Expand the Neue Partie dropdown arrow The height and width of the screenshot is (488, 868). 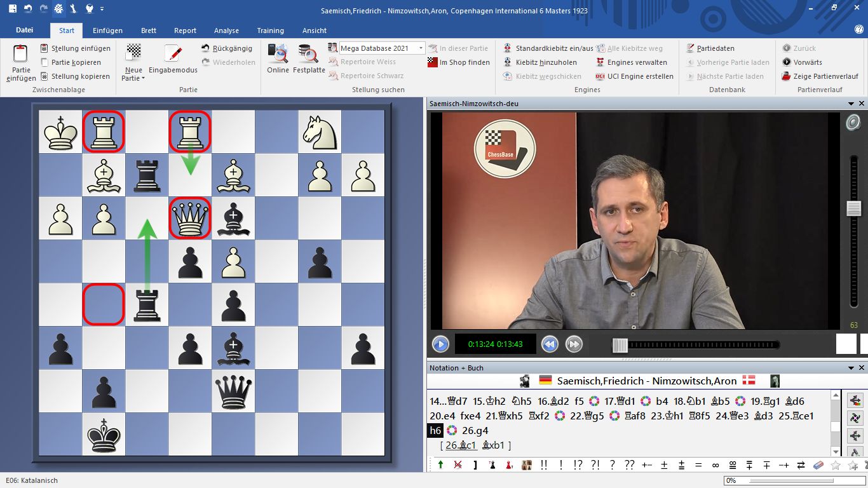click(x=143, y=79)
